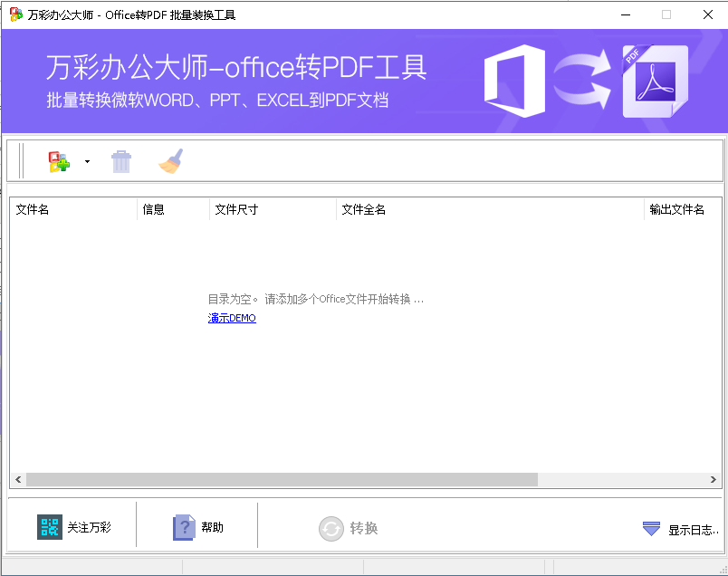This screenshot has height=576, width=728.
Task: Click the app logo in the title bar
Action: coord(13,14)
